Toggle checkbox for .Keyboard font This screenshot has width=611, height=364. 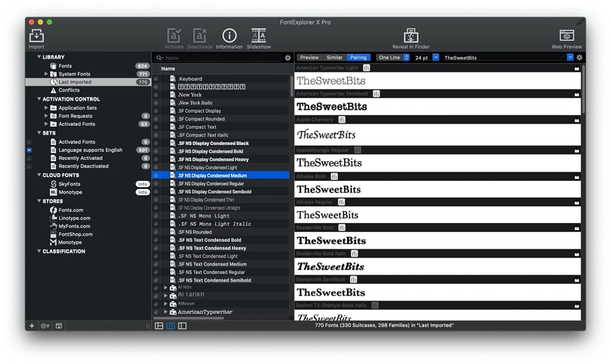coord(156,79)
